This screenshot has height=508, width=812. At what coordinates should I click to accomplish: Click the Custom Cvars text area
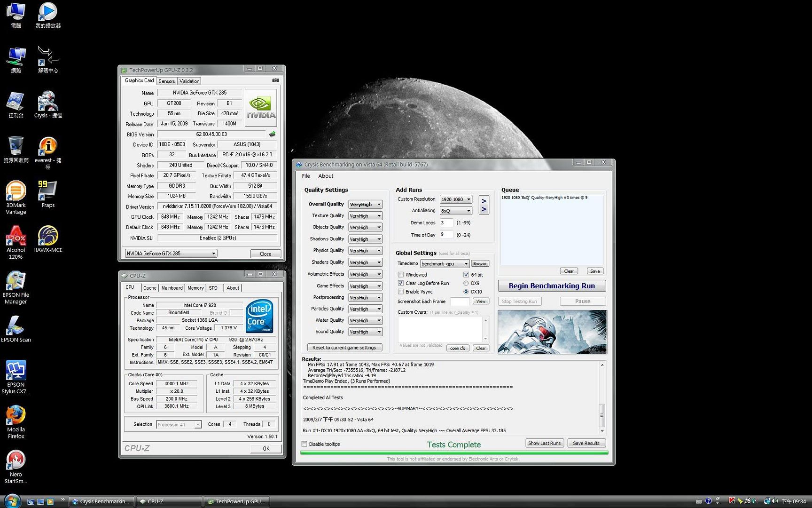pyautogui.click(x=440, y=329)
